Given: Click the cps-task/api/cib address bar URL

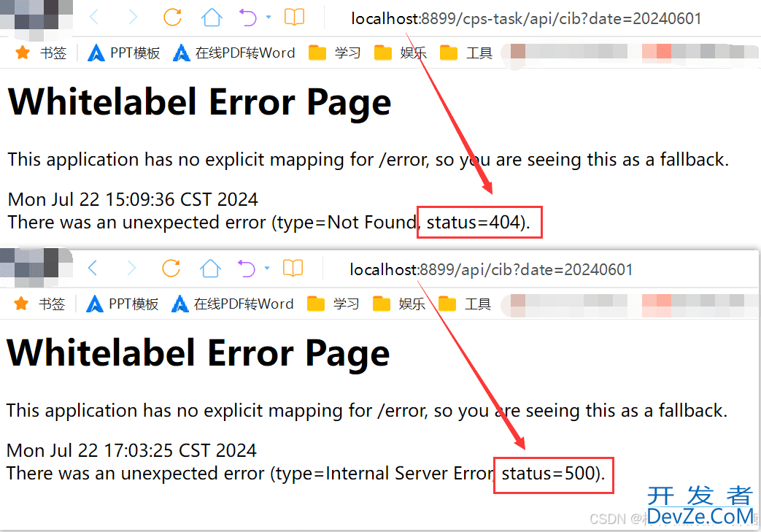Looking at the screenshot, I should [526, 18].
